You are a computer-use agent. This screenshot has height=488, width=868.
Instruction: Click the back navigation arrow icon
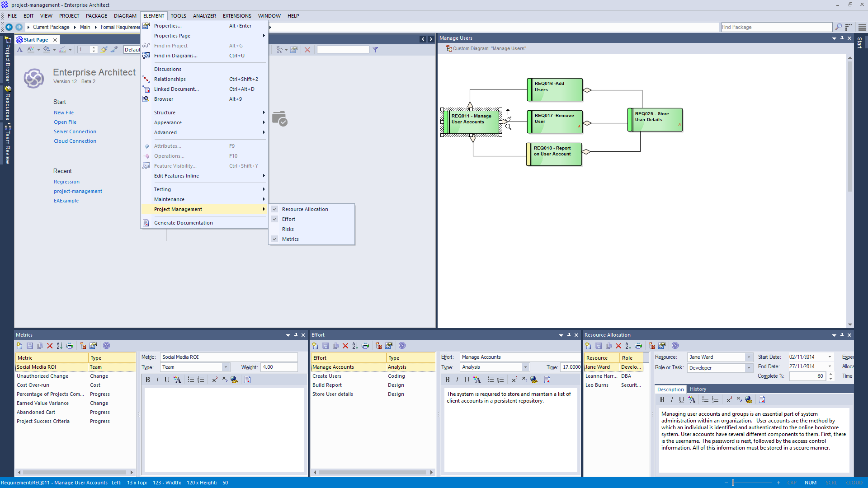pyautogui.click(x=9, y=27)
